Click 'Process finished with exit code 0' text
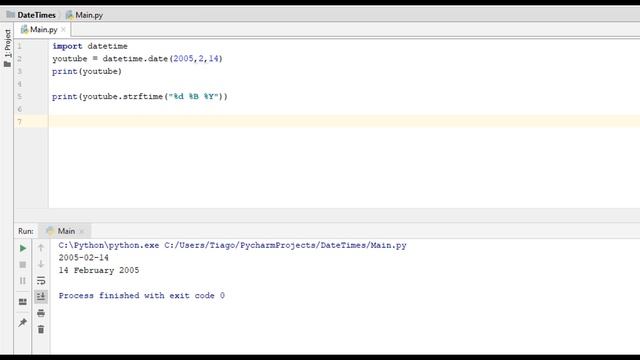Viewport: 640px width, 360px height. coord(142,296)
